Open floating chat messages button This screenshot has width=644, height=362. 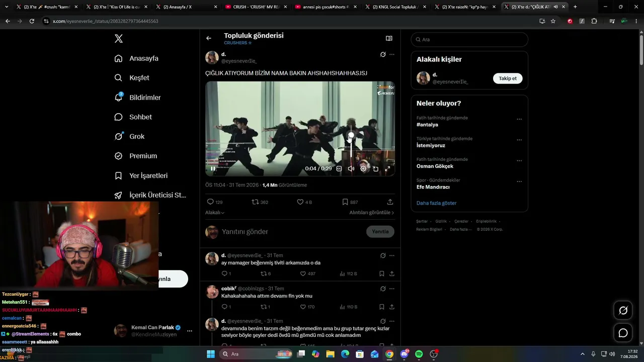click(x=623, y=333)
